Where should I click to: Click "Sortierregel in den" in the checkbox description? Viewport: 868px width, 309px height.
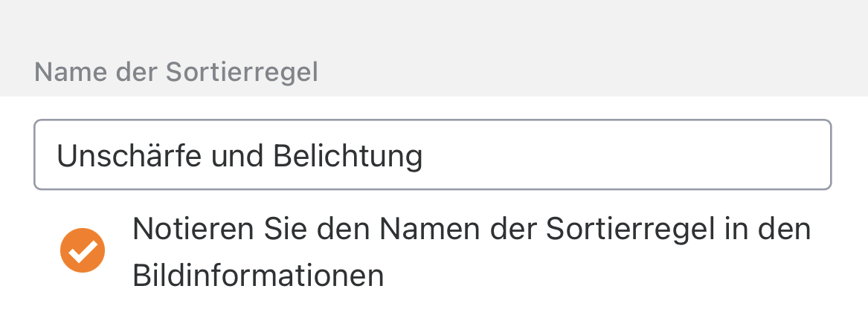[677, 230]
